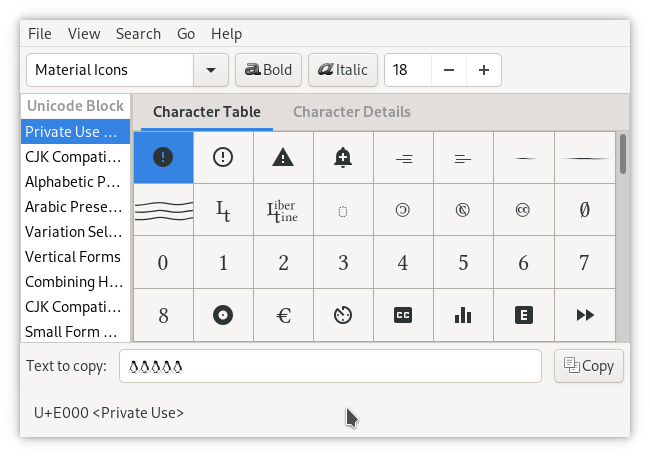The image size is (650, 457).
Task: Select the album disc glyph
Action: point(223,315)
